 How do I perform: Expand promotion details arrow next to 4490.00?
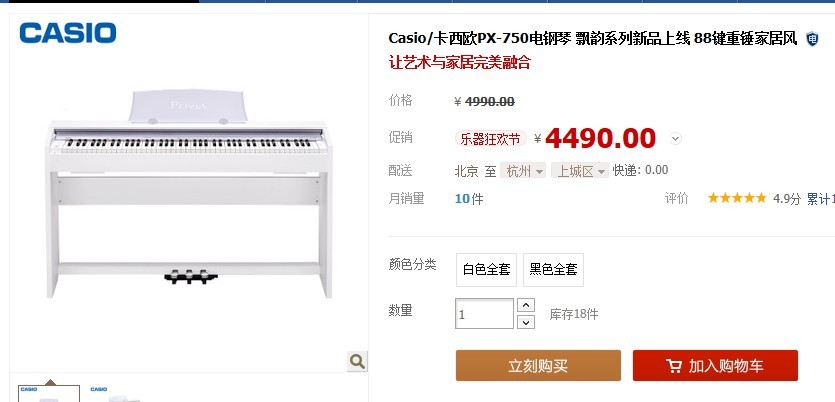[x=675, y=139]
